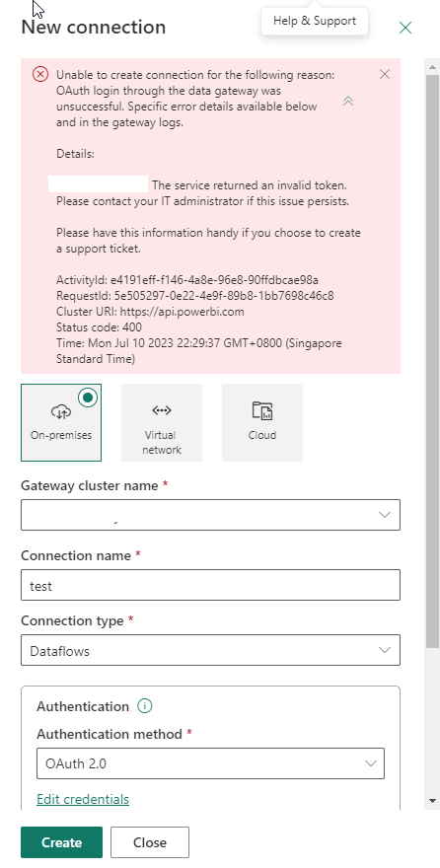Open the Edit credentials link
Image resolution: width=440 pixels, height=868 pixels.
(x=83, y=799)
